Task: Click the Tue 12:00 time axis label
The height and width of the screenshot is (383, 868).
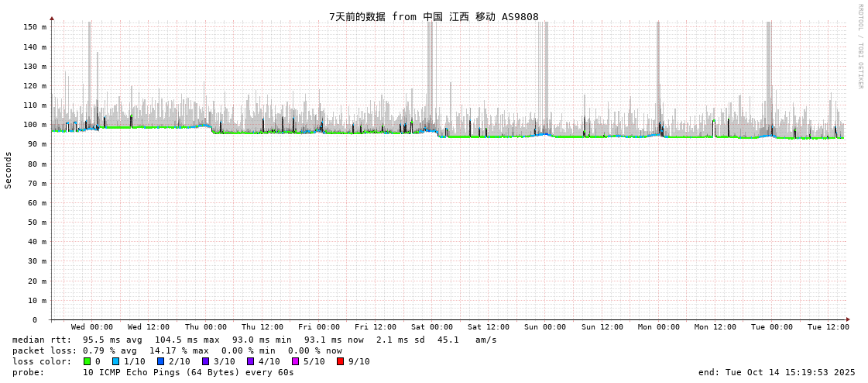Action: point(829,327)
